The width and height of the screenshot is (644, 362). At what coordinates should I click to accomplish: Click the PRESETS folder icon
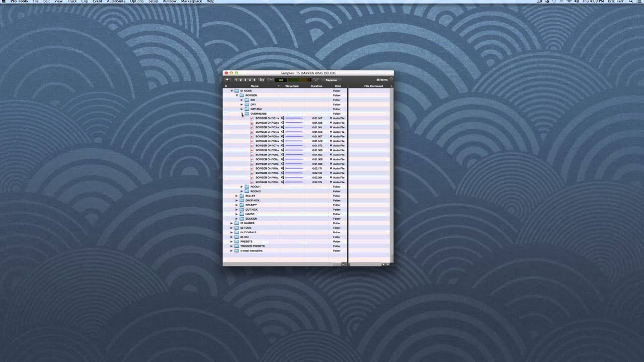(x=236, y=241)
